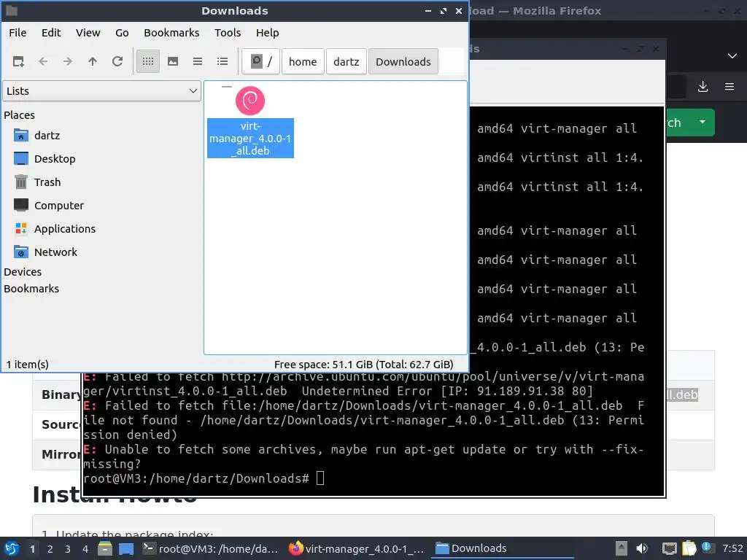Image resolution: width=747 pixels, height=560 pixels.
Task: Open the clipboard manager tray icon
Action: [x=689, y=548]
